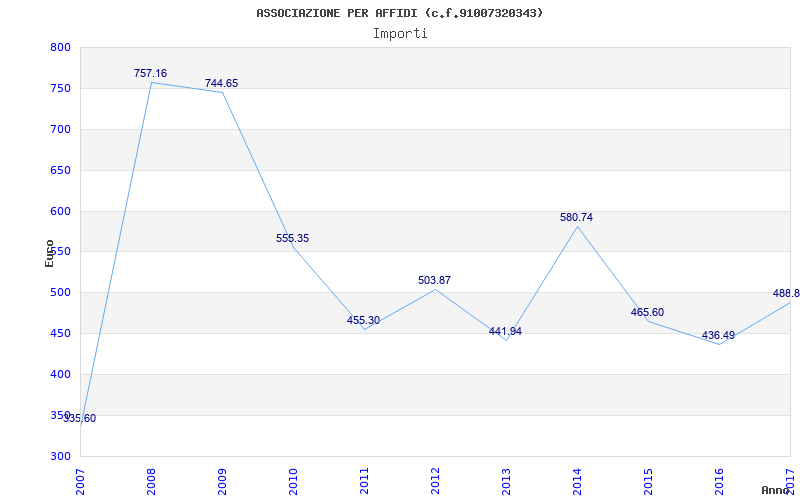Click the Importi subtitle

(x=400, y=34)
